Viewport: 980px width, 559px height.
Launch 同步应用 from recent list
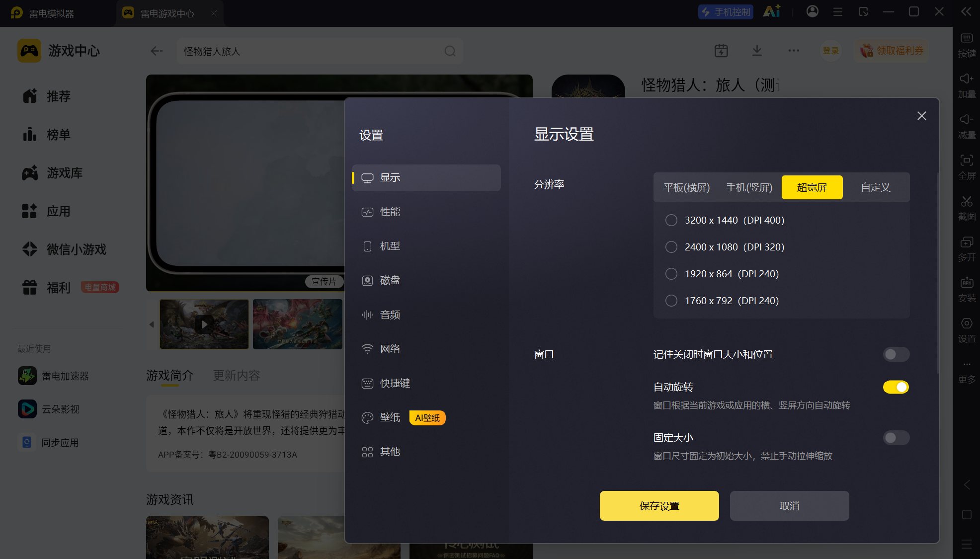[x=49, y=442]
